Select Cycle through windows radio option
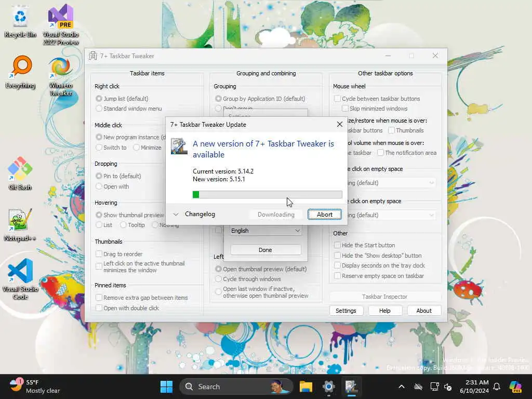 click(x=218, y=279)
